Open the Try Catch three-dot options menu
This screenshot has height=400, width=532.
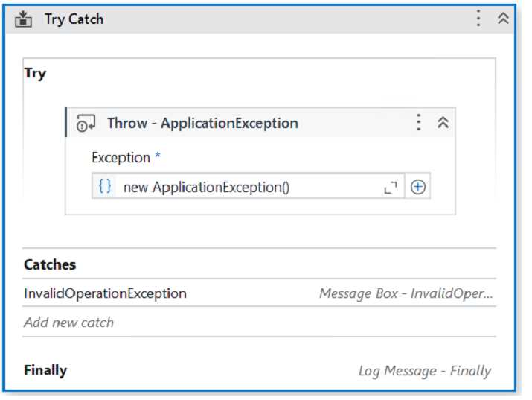click(x=479, y=19)
